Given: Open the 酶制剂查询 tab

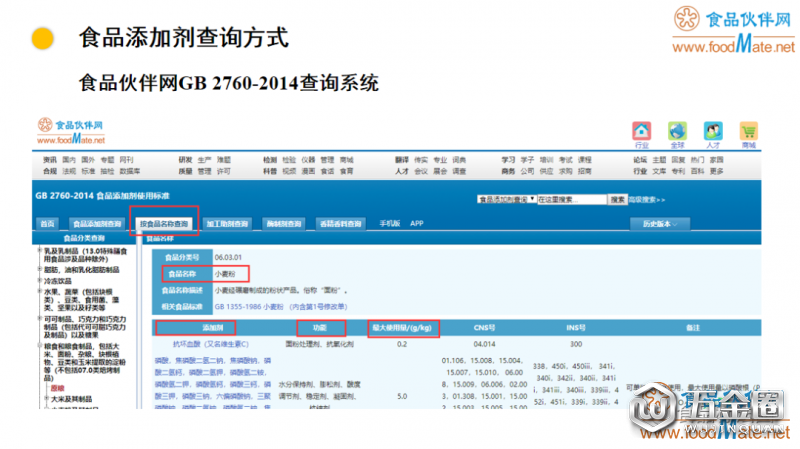Looking at the screenshot, I should point(284,224).
